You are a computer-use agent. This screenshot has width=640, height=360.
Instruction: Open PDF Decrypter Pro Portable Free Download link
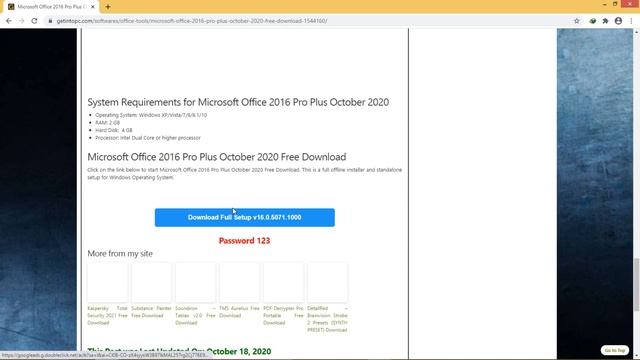coord(283,316)
